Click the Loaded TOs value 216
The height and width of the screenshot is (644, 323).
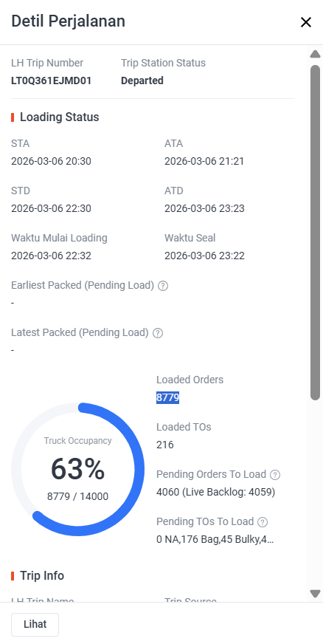[165, 445]
